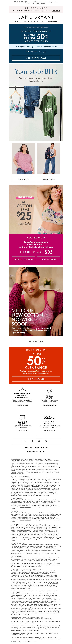Click the Find a Store pin icon

pyautogui.click(x=50, y=391)
